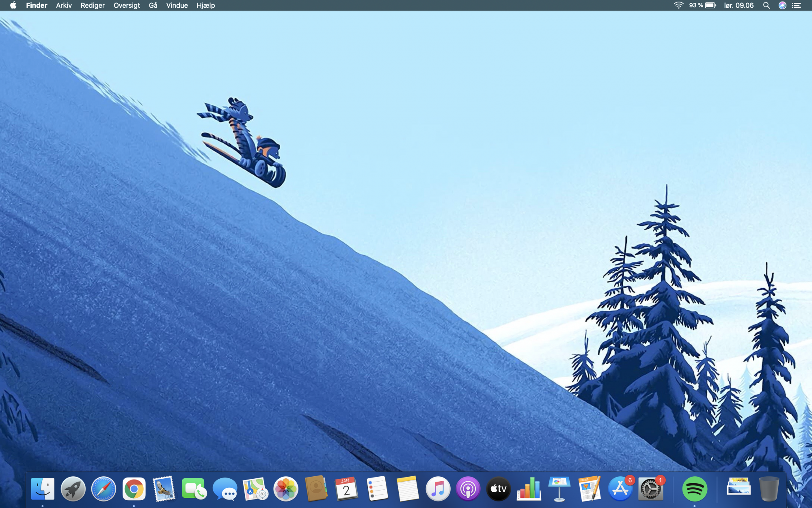Open Reminders app in Dock
The height and width of the screenshot is (508, 812).
pyautogui.click(x=377, y=488)
